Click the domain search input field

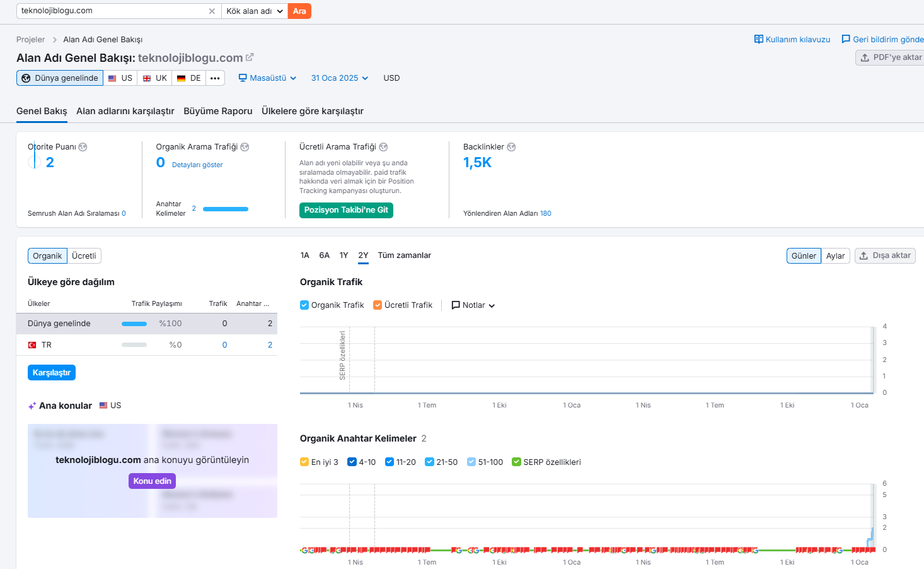(113, 11)
